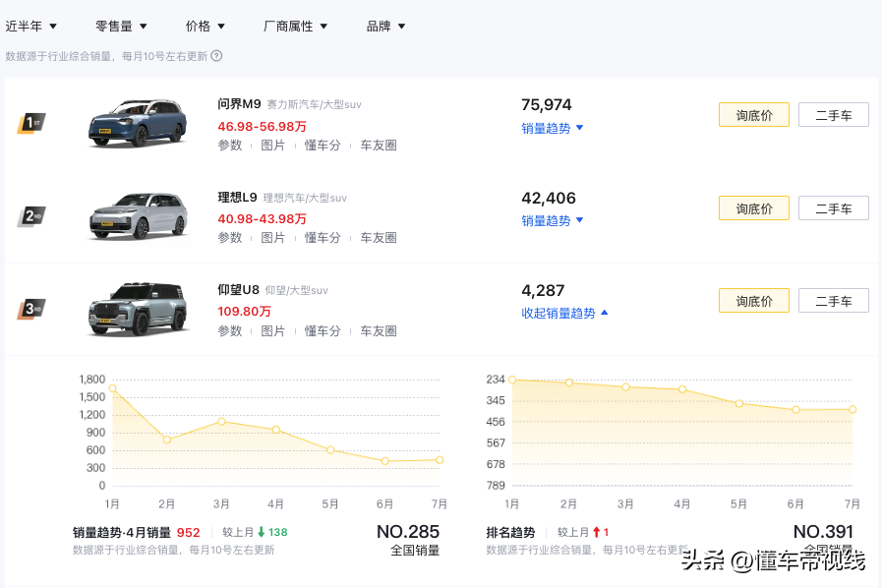Open the 零售量 sorting dropdown
This screenshot has width=882, height=588.
coord(120,26)
